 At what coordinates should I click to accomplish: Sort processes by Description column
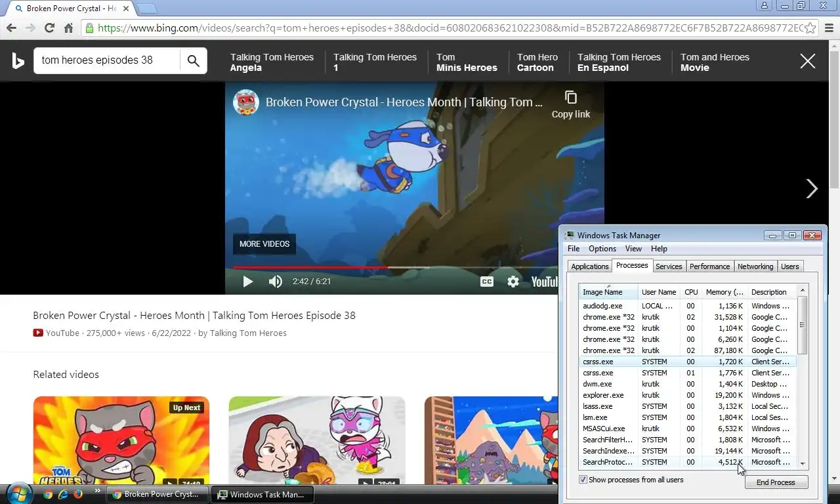(772, 292)
